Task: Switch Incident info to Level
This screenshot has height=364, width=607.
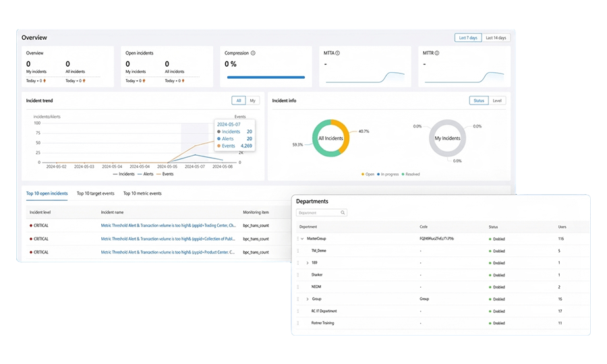Action: point(497,100)
